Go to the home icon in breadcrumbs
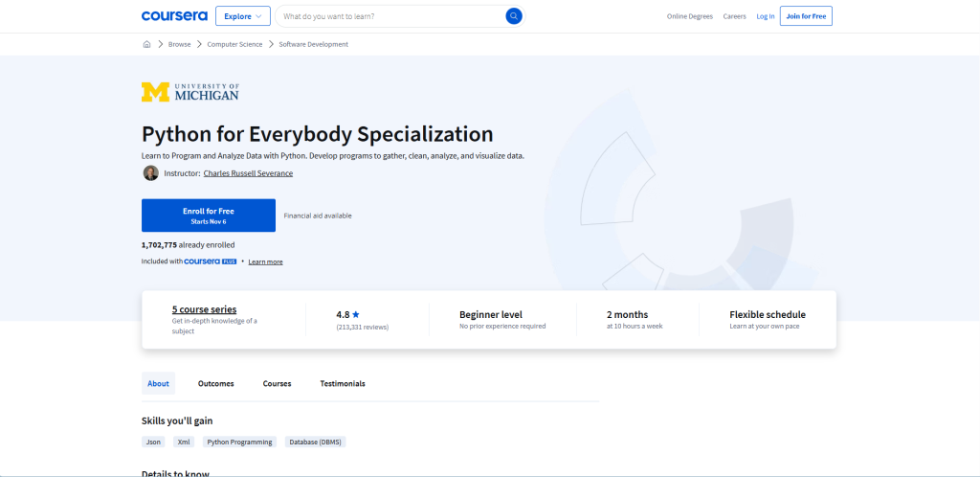980x477 pixels. click(x=146, y=44)
